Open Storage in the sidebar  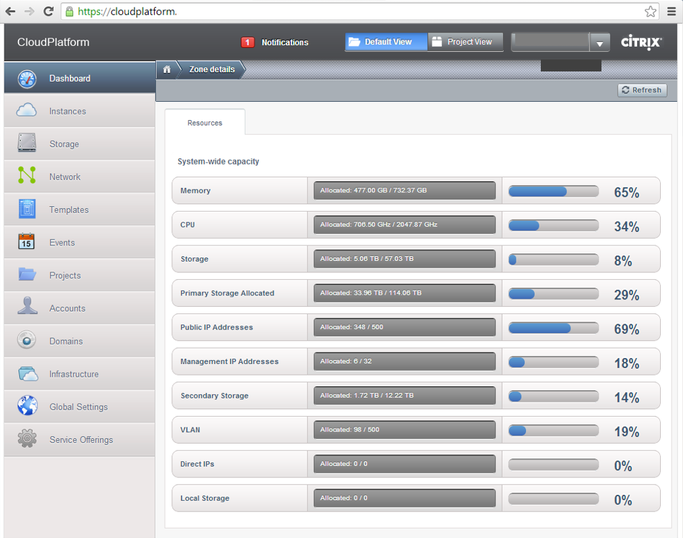point(80,144)
